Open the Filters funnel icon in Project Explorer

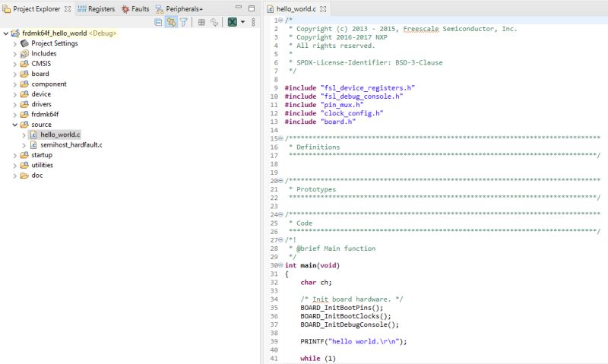183,22
